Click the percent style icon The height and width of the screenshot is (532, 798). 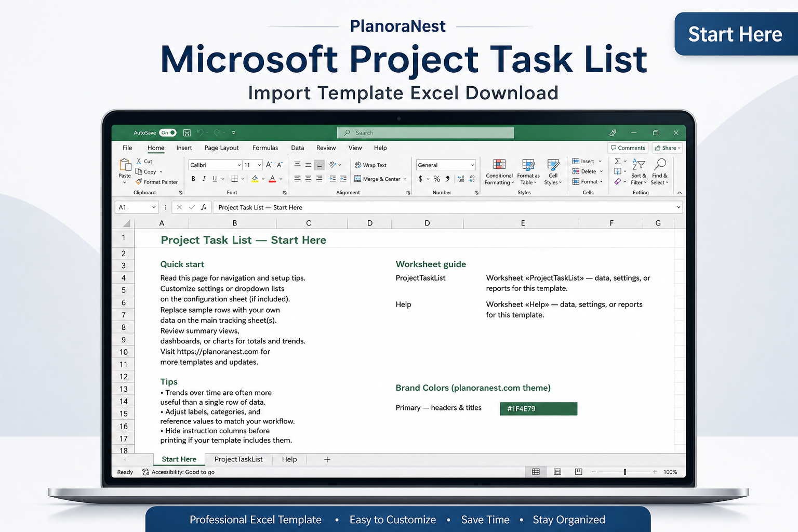437,179
